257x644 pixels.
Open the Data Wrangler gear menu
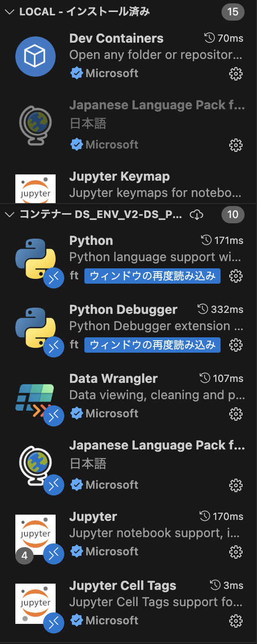235,414
